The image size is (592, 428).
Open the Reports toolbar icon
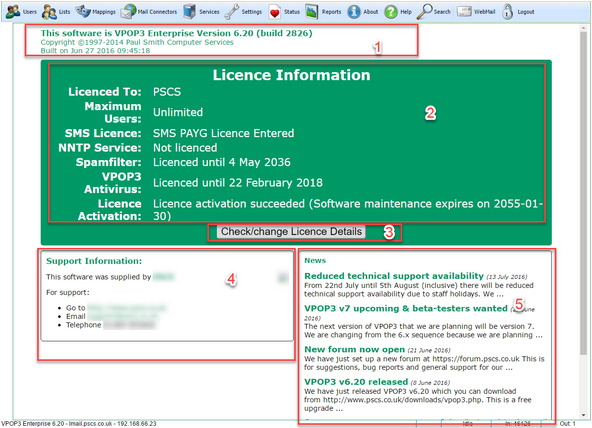(x=311, y=12)
